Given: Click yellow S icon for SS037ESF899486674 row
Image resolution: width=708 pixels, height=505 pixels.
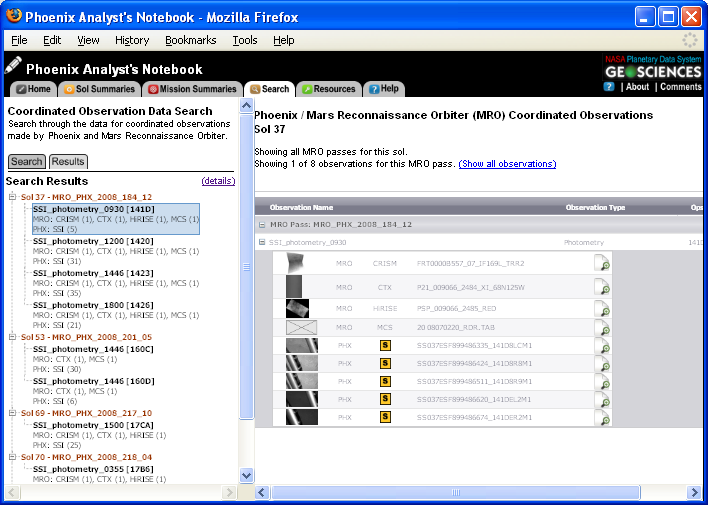Looking at the screenshot, I should pos(385,417).
